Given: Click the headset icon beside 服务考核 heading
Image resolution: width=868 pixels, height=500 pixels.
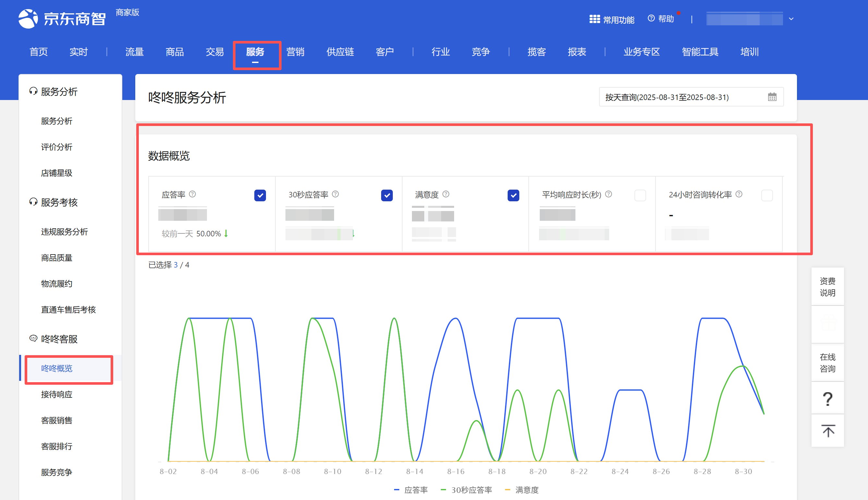Looking at the screenshot, I should [x=33, y=202].
